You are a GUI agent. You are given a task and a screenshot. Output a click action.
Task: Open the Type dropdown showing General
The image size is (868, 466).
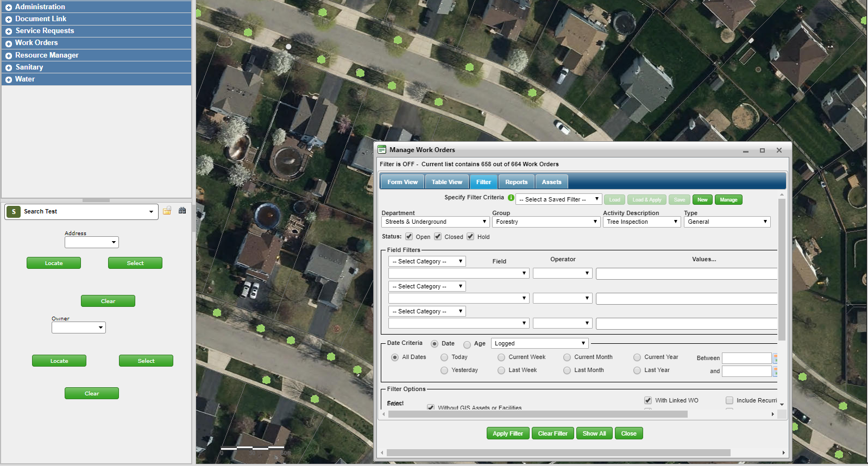click(727, 222)
